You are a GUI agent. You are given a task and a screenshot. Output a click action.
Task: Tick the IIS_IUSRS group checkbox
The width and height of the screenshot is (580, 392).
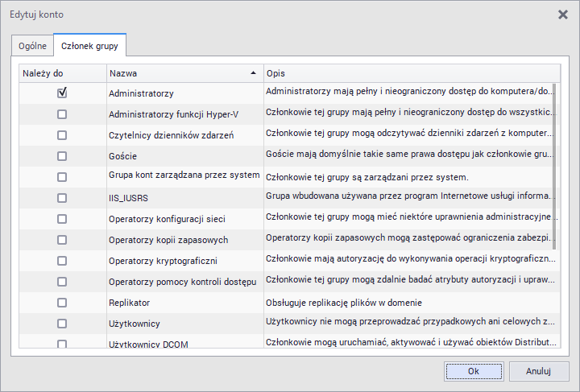pyautogui.click(x=62, y=198)
